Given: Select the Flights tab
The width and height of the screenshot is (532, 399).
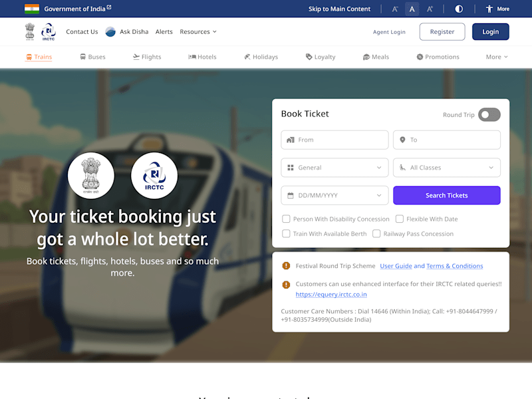Looking at the screenshot, I should coord(147,57).
